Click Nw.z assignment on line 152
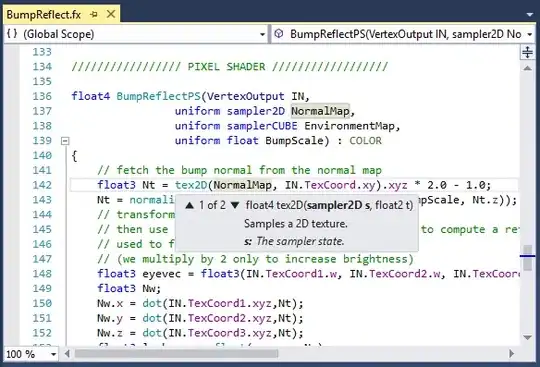 (200, 333)
